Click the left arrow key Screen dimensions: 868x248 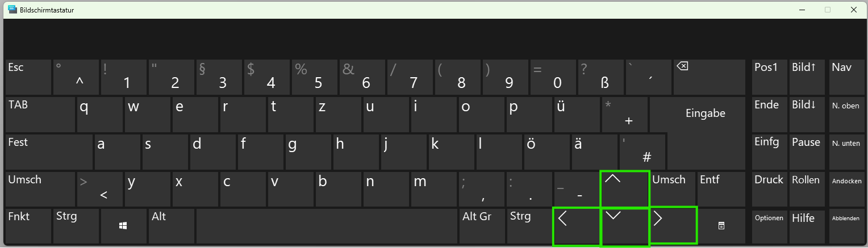[577, 226]
